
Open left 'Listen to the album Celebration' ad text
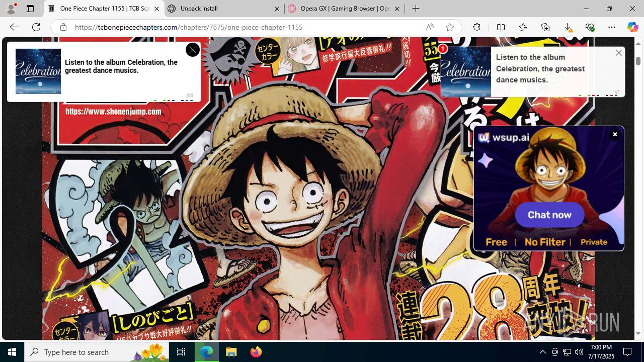click(x=121, y=66)
